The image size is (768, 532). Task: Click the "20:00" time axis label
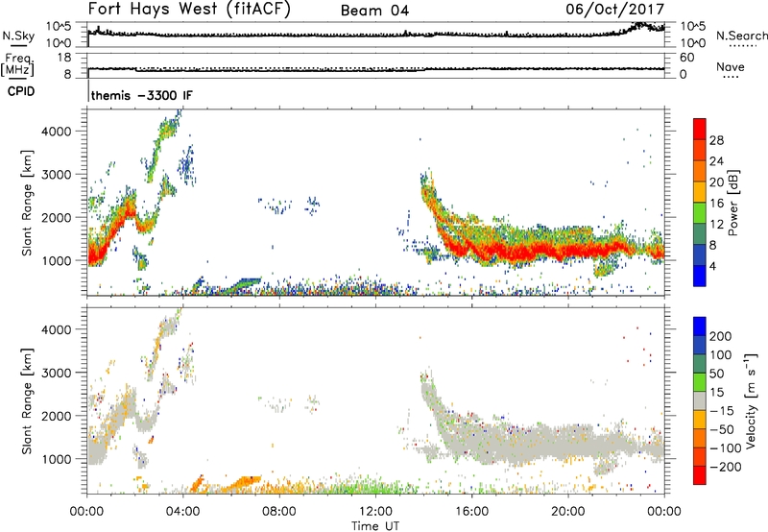(567, 512)
